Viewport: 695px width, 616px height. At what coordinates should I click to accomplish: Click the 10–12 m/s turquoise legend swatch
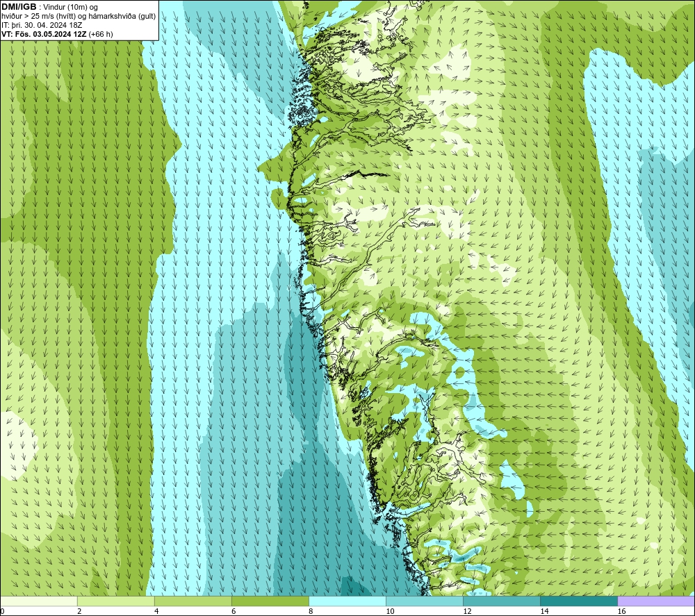point(424,601)
